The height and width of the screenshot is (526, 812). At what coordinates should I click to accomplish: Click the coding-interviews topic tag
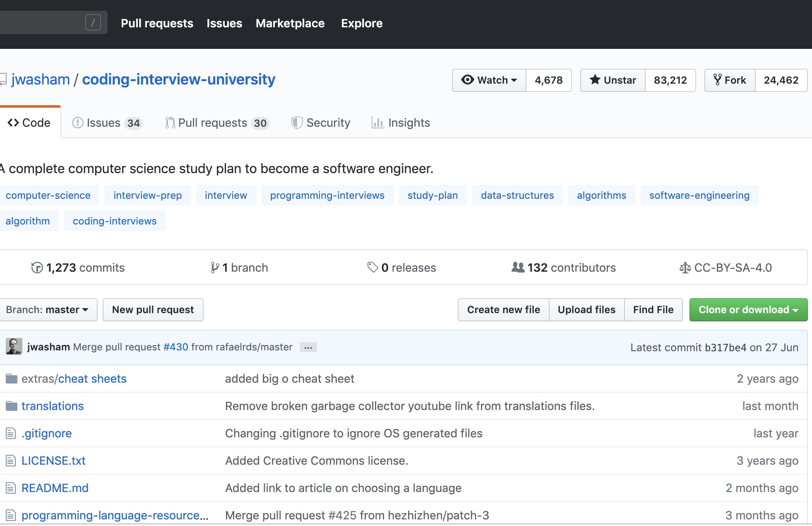pyautogui.click(x=115, y=221)
